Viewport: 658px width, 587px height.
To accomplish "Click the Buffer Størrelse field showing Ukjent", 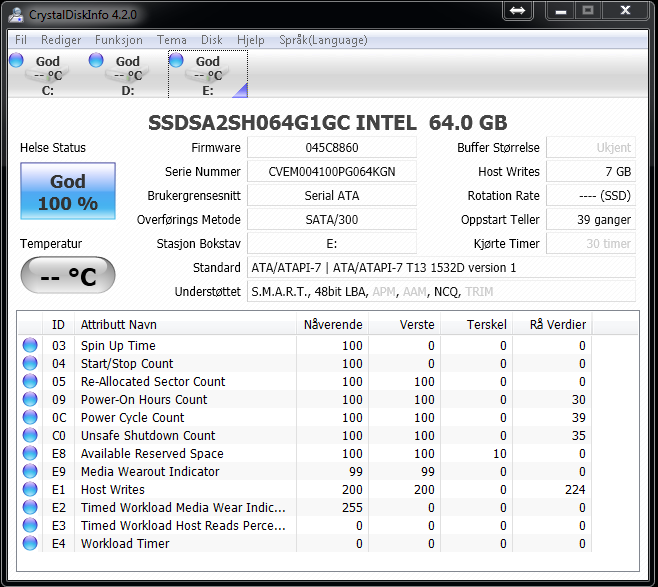I will click(x=591, y=148).
